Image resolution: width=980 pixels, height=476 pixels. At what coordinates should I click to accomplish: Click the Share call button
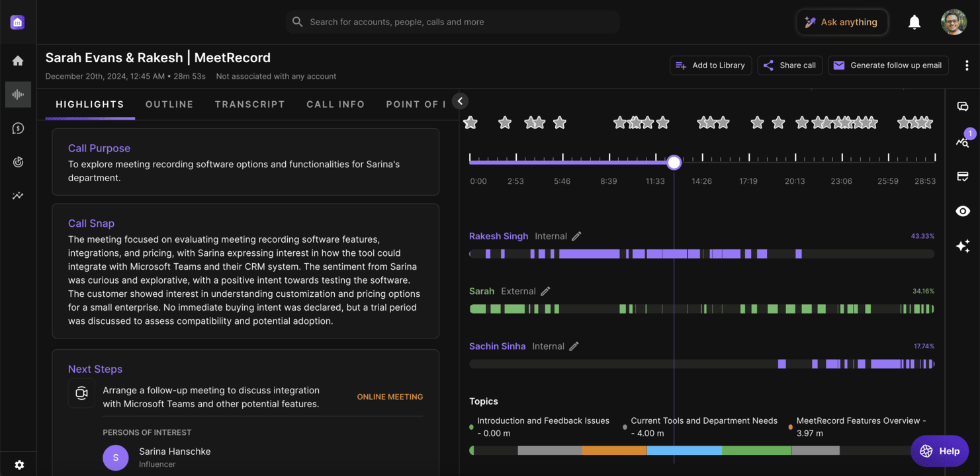pyautogui.click(x=789, y=65)
